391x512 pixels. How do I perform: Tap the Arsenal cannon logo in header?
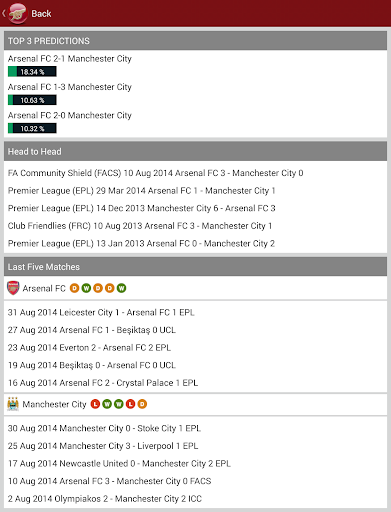coord(18,13)
